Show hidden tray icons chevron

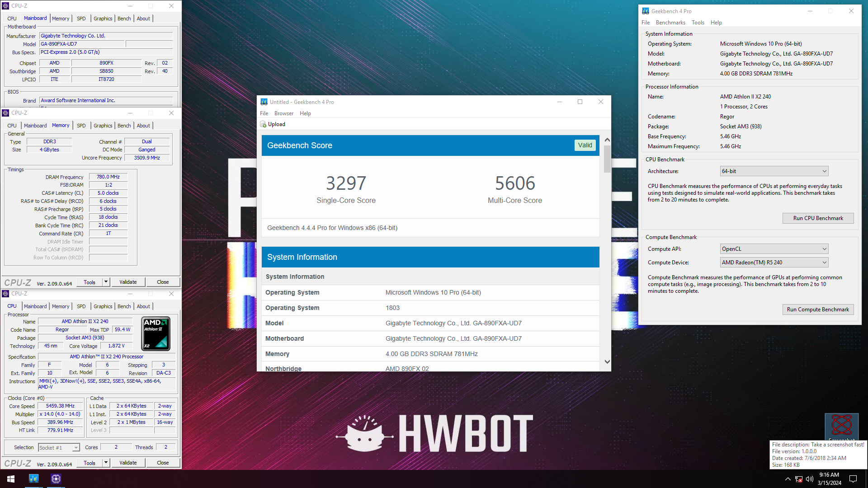click(x=788, y=479)
